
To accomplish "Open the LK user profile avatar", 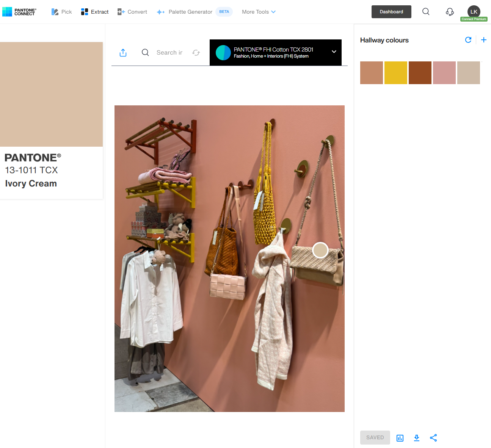I will click(474, 11).
